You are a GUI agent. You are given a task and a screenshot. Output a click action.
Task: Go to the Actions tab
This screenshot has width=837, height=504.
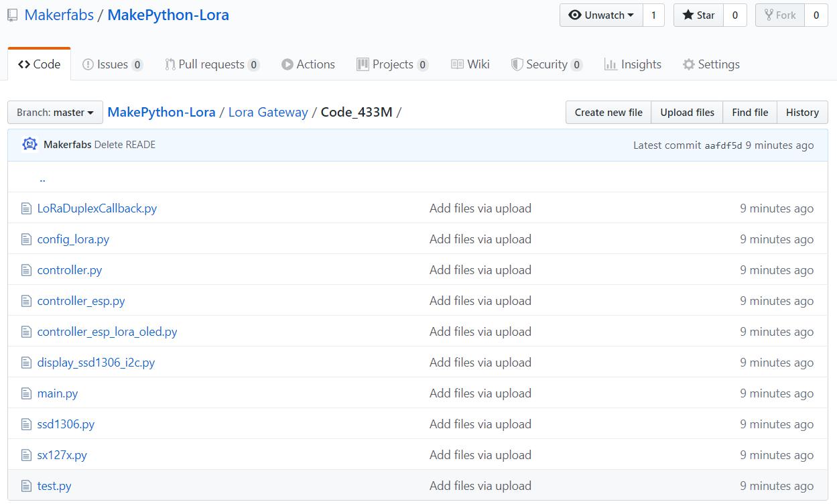tap(308, 64)
